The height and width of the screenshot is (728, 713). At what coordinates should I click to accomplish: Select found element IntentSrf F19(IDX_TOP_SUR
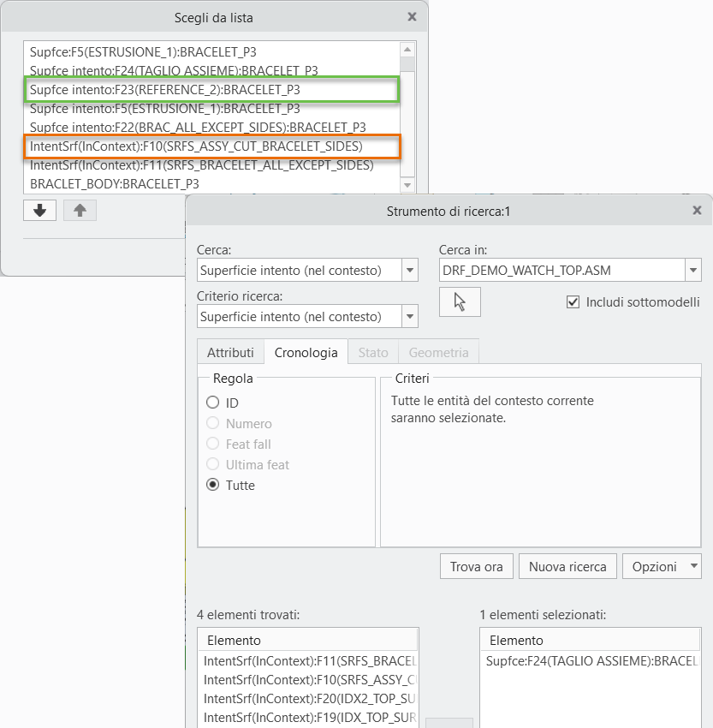point(308,718)
